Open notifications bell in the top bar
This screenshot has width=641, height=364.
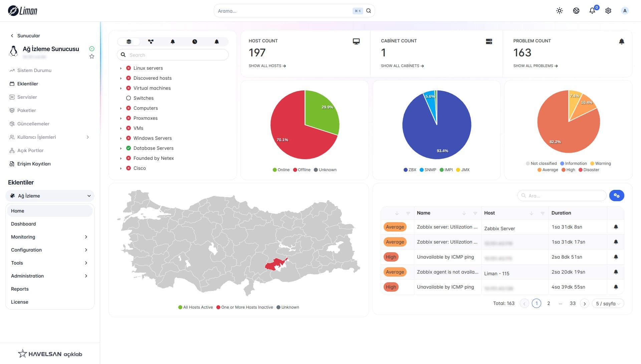(x=592, y=10)
